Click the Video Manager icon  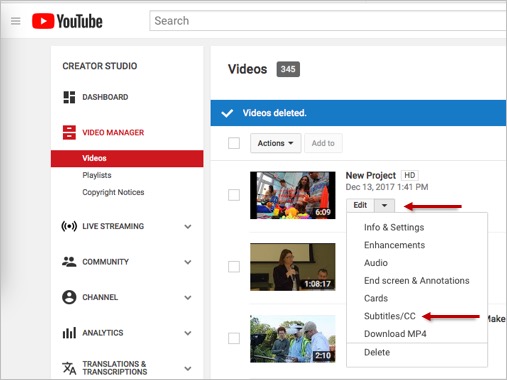click(x=69, y=132)
